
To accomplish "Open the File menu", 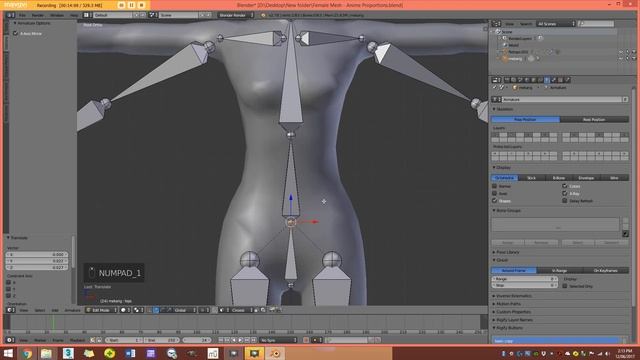I will tap(22, 15).
